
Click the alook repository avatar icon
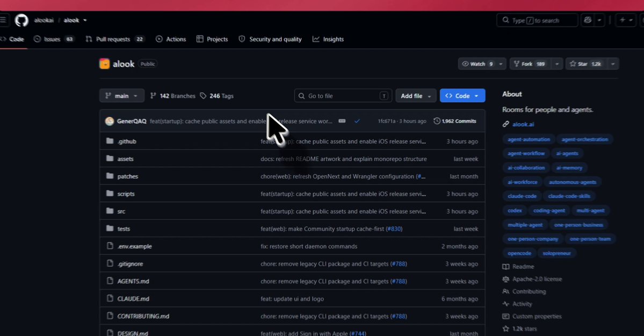point(104,64)
